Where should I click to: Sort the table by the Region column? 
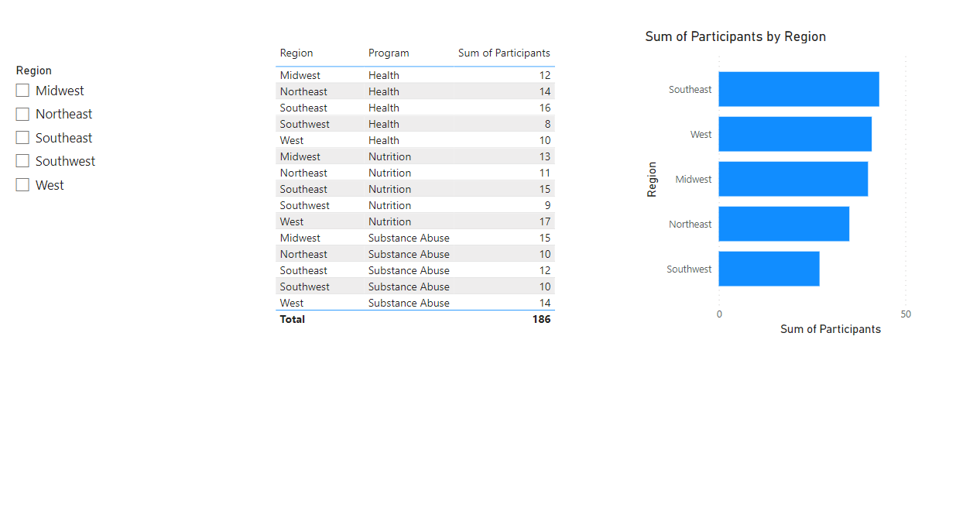tap(296, 53)
